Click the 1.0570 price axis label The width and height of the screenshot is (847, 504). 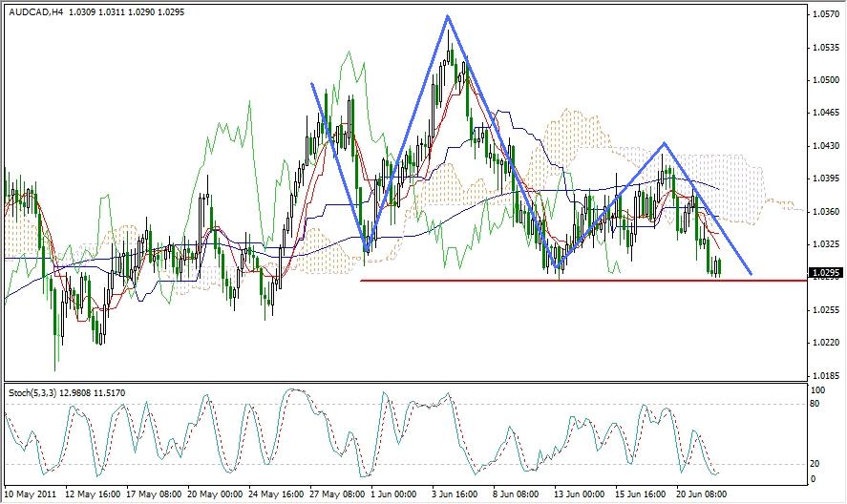click(825, 14)
